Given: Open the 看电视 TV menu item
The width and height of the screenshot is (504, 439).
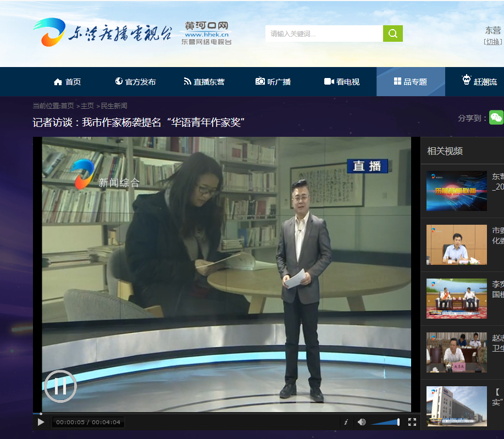Looking at the screenshot, I should click(342, 82).
